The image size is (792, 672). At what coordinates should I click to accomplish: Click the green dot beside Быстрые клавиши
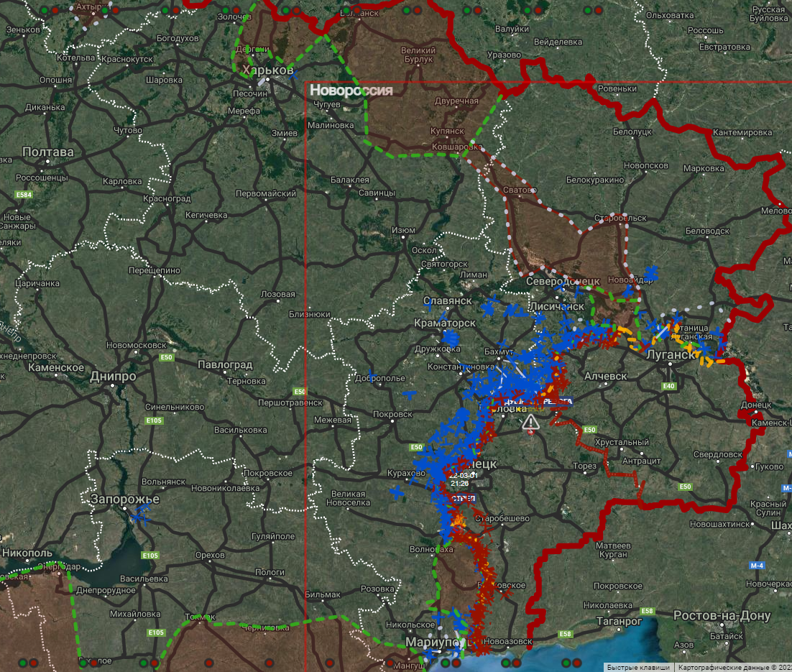tap(567, 663)
